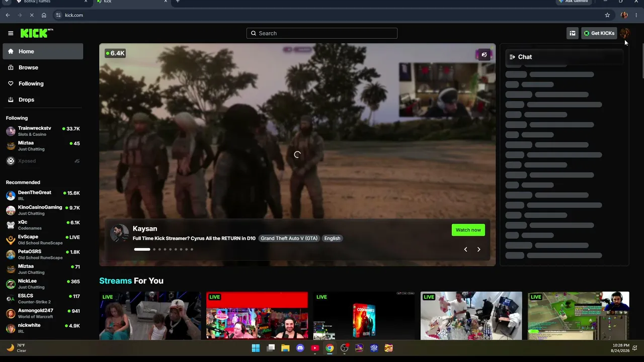The height and width of the screenshot is (362, 644).
Task: Open the rewards icon beside Get KICKs
Action: (573, 33)
